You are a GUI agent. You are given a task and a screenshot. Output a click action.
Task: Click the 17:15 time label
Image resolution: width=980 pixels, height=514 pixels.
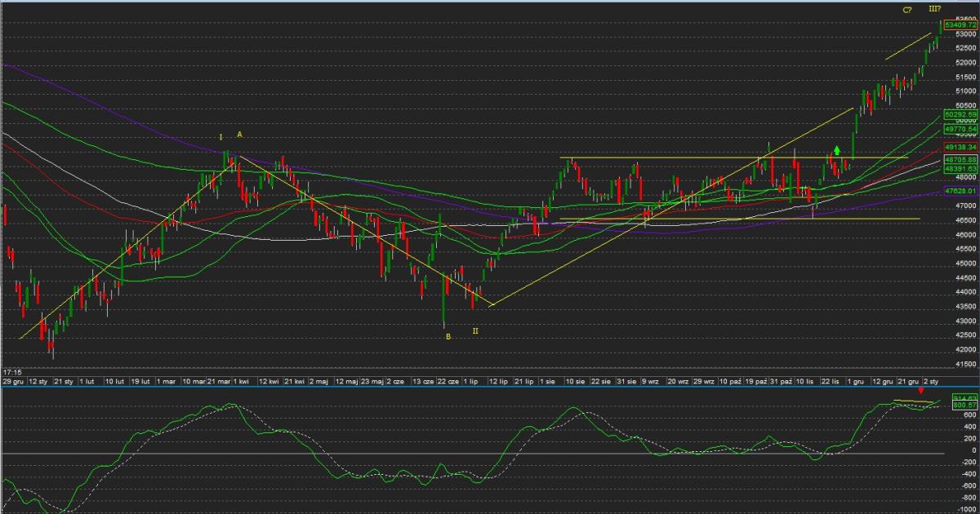11,372
